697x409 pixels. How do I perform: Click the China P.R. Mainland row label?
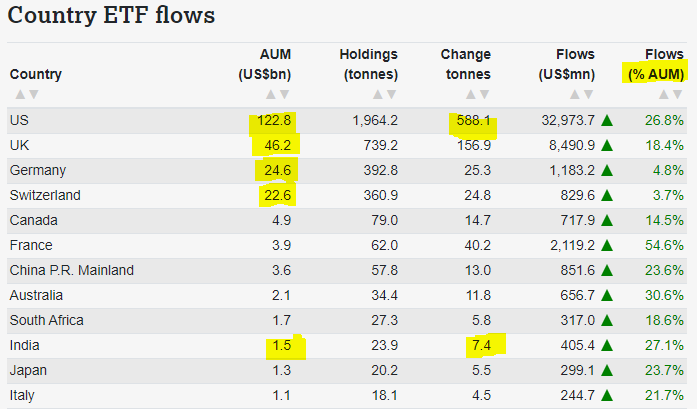coord(71,270)
